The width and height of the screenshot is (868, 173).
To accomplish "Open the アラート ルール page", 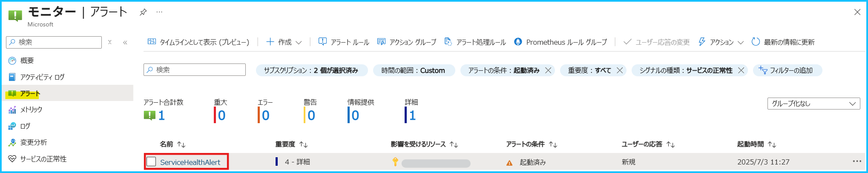I will 344,42.
